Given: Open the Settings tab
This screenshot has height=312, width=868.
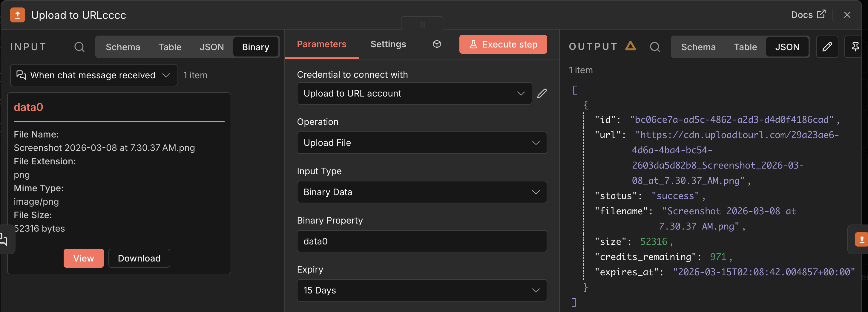Looking at the screenshot, I should coord(388,44).
